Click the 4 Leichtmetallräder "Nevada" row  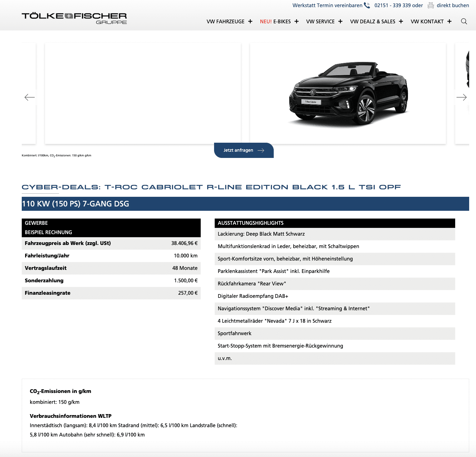coord(335,321)
